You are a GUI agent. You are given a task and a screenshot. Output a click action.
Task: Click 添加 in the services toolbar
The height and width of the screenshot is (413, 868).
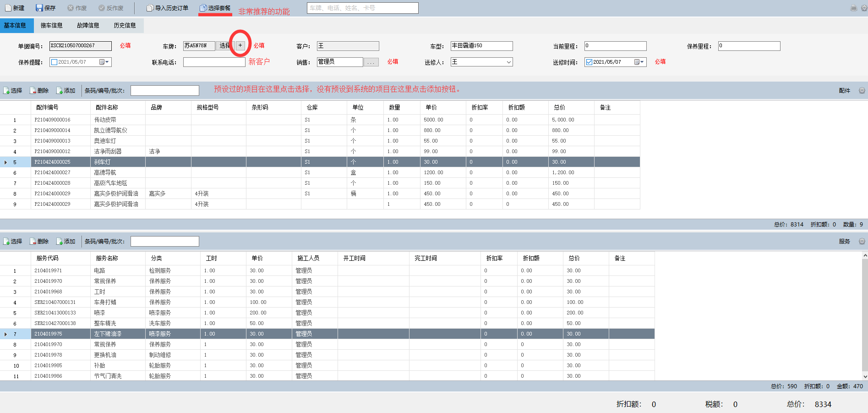[66, 241]
